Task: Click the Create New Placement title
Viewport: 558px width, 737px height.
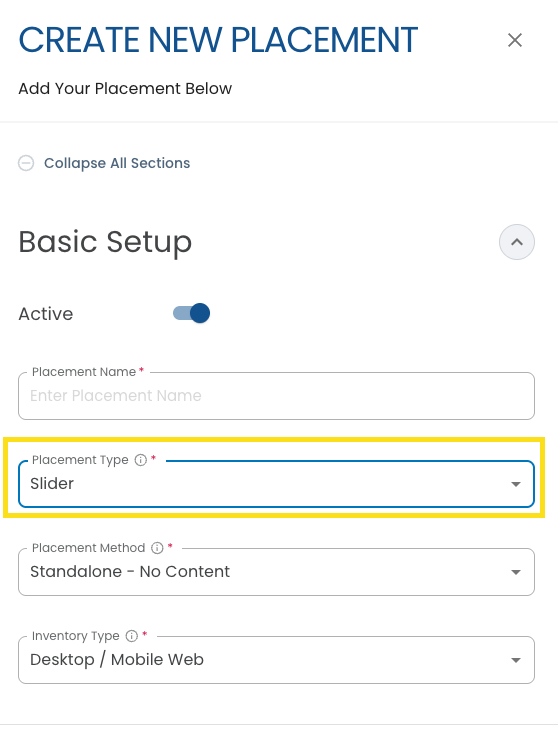Action: click(218, 40)
